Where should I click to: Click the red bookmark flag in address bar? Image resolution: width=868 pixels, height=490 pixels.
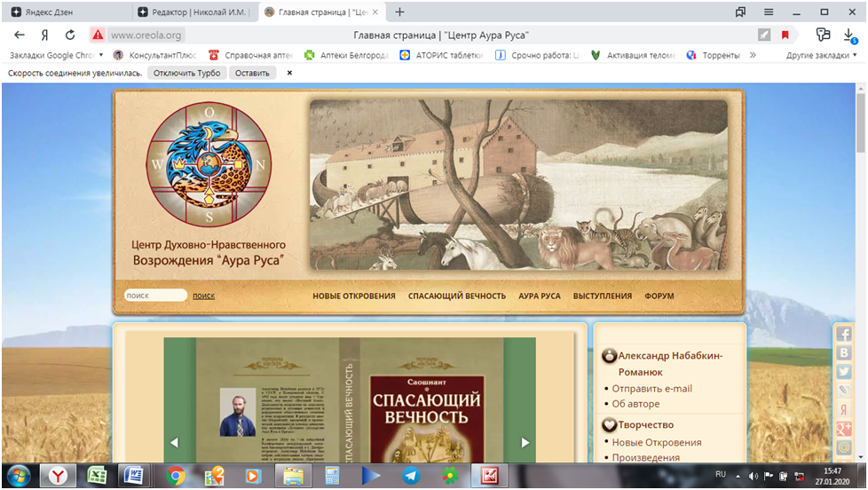click(x=785, y=35)
